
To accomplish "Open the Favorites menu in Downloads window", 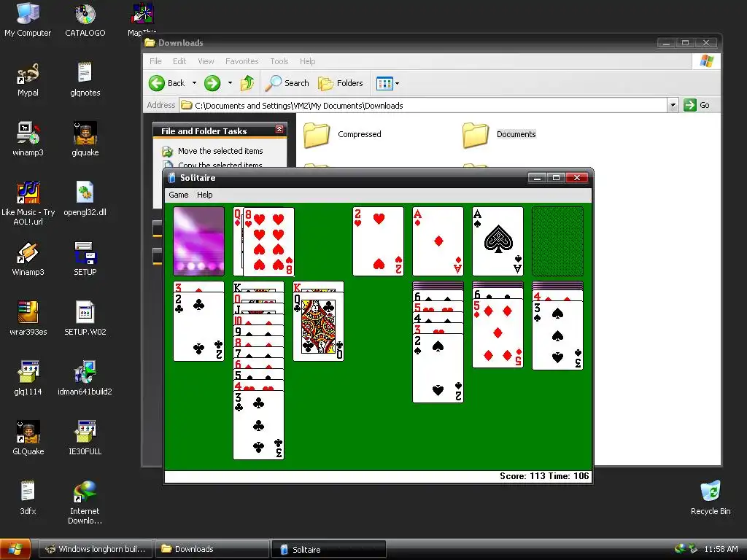I will [x=241, y=61].
